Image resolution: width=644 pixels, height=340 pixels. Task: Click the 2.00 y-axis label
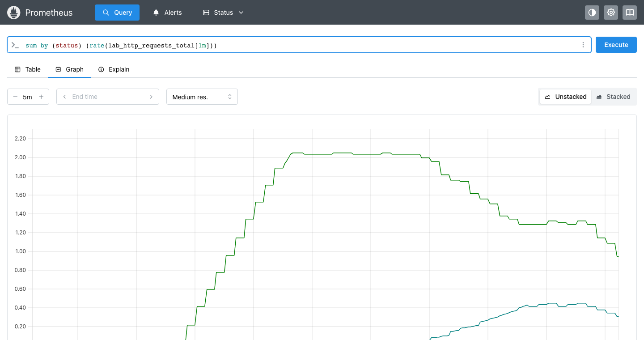(x=20, y=157)
